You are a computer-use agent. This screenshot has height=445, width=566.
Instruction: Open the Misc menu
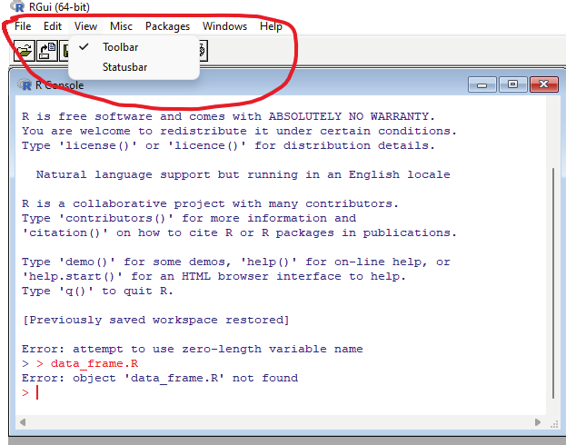coord(121,26)
